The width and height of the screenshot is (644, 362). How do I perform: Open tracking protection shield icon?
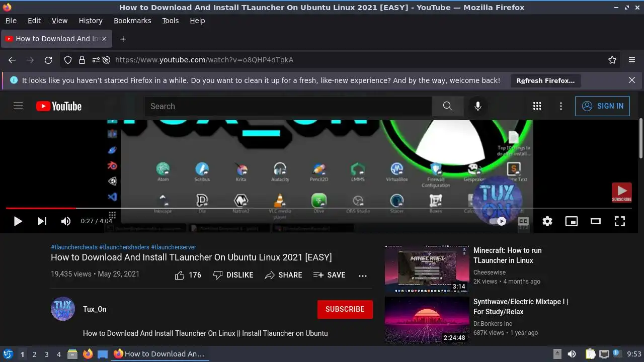tap(68, 60)
